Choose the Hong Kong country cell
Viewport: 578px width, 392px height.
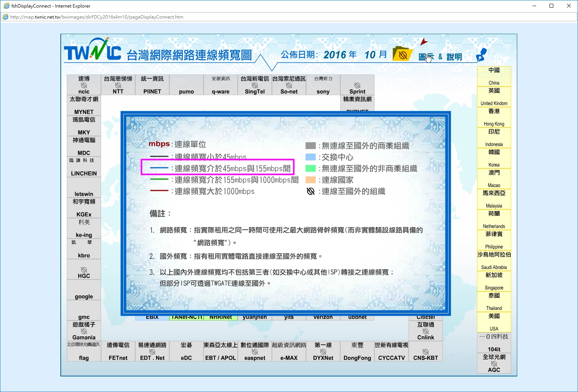pyautogui.click(x=494, y=117)
